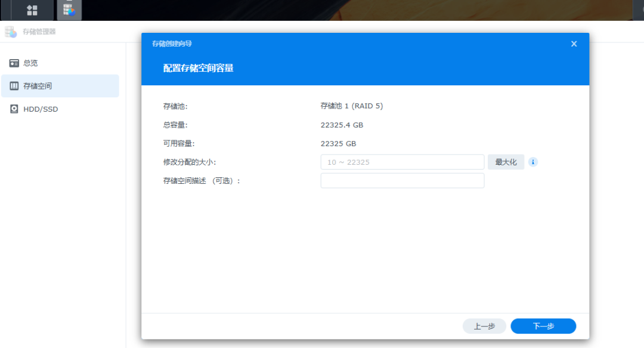This screenshot has width=644, height=348.
Task: Click the 总览 overview sidebar icon
Action: click(14, 63)
